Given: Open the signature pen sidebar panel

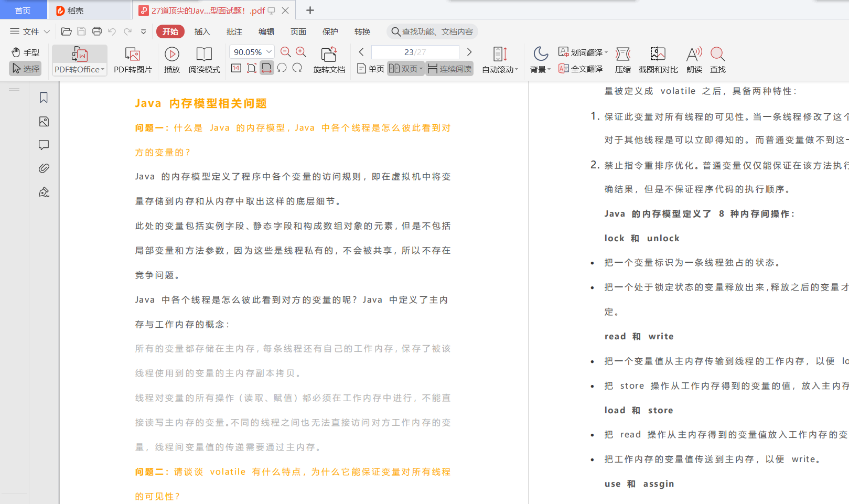Looking at the screenshot, I should tap(44, 192).
